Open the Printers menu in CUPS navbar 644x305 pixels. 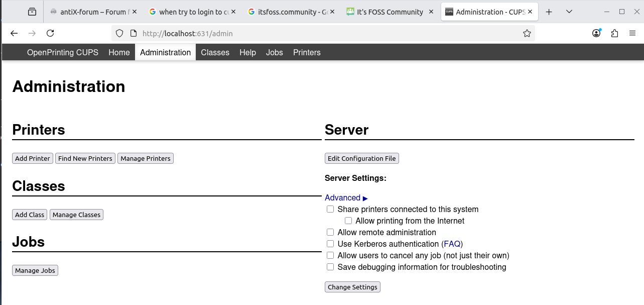tap(307, 52)
